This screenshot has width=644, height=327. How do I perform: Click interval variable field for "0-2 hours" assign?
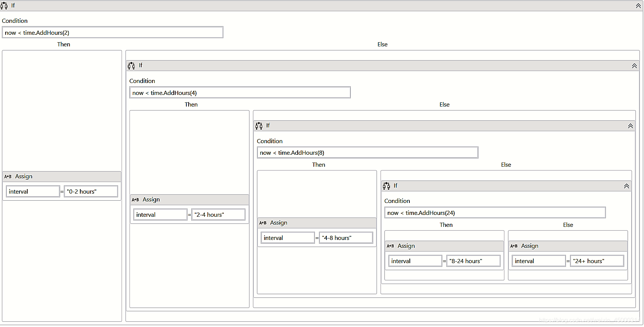pyautogui.click(x=33, y=191)
